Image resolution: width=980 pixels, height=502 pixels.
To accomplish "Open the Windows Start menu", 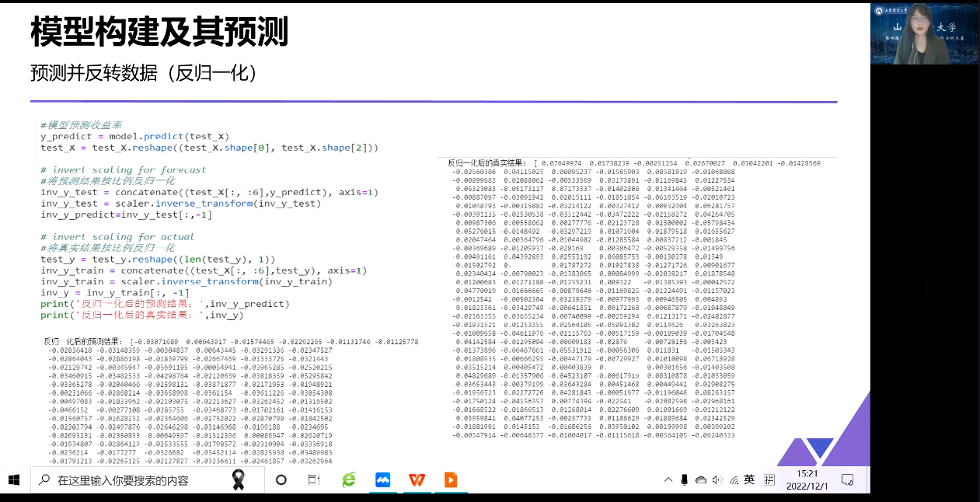I will (x=13, y=479).
